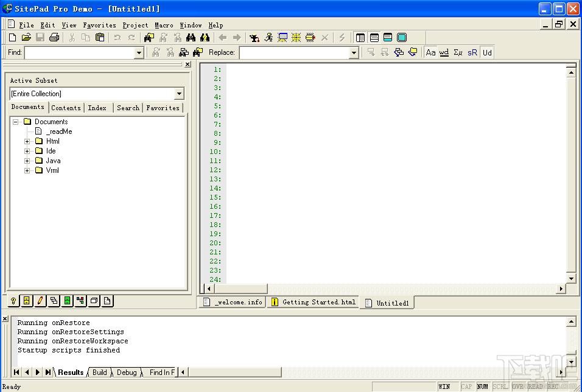This screenshot has height=392, width=582.
Task: Toggle the top panel layout button
Action: coord(374,38)
